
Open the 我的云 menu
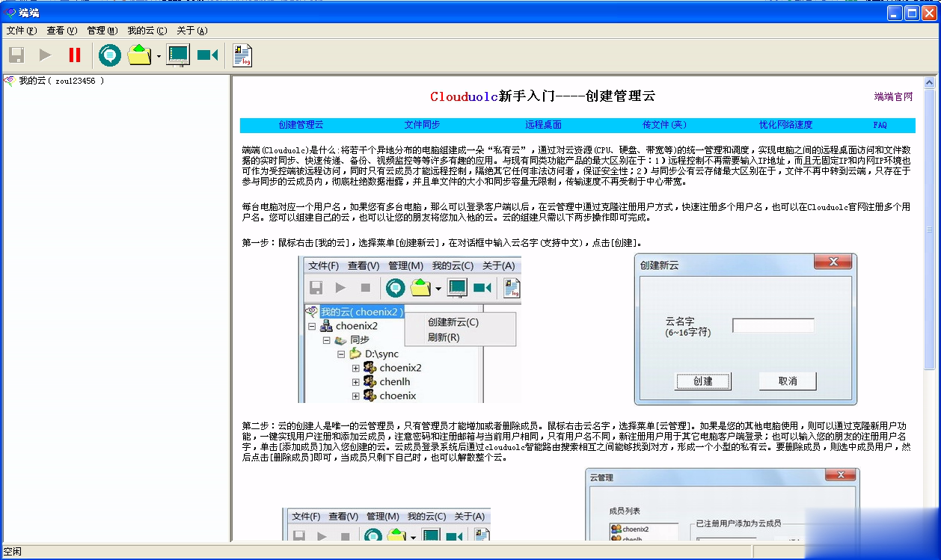pos(147,31)
